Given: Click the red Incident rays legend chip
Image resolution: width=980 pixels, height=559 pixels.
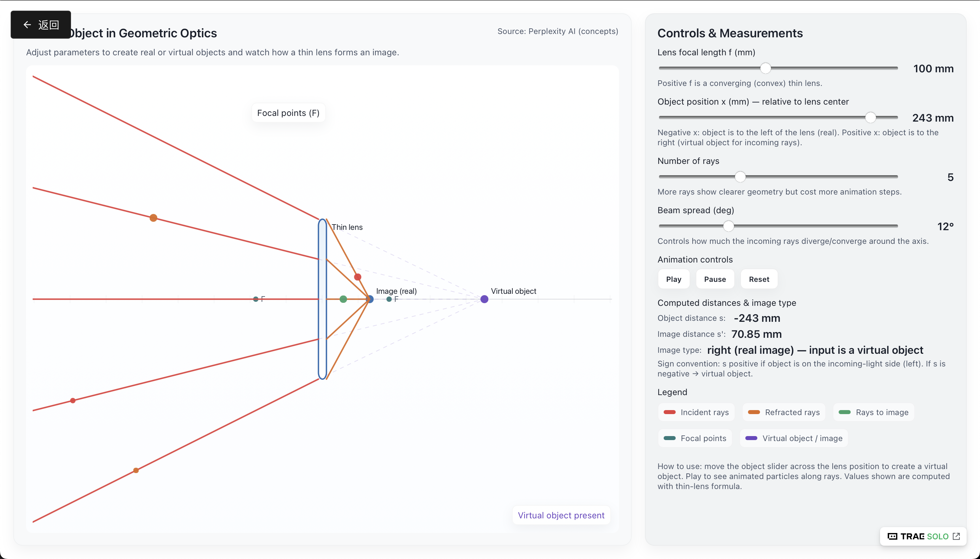Looking at the screenshot, I should 696,412.
